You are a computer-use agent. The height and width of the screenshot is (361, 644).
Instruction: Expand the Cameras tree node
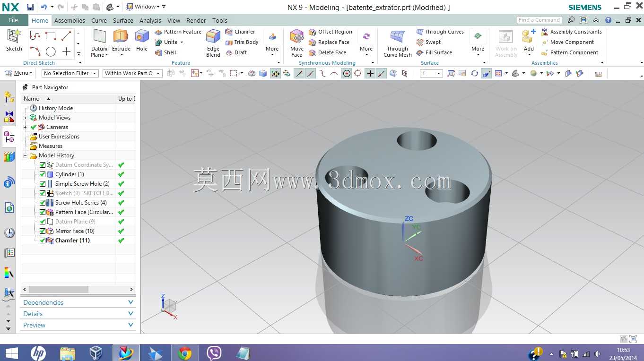26,127
